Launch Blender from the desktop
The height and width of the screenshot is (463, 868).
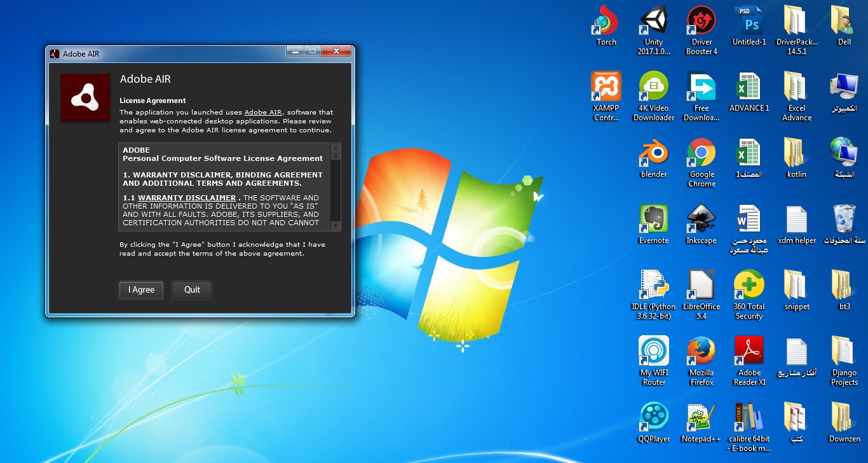coord(653,153)
